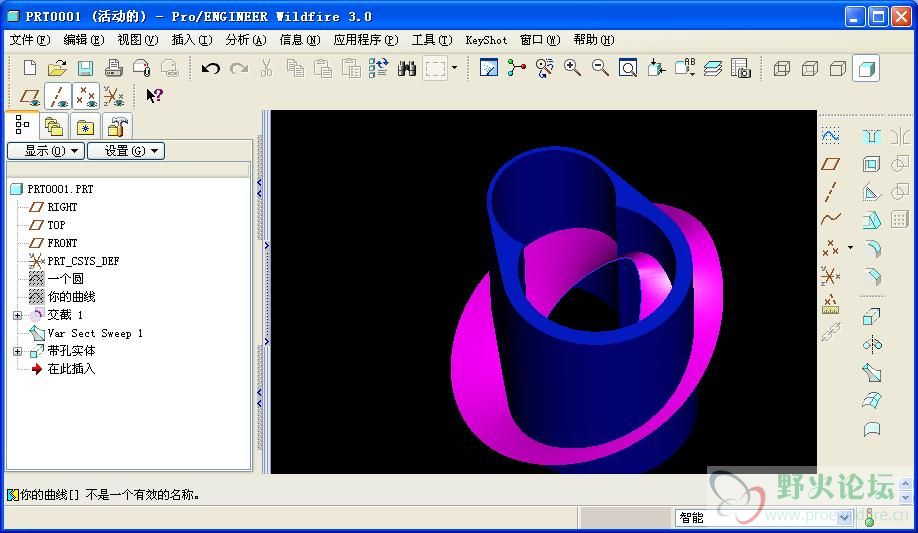Select the Datum Axis tool in right toolbar
This screenshot has width=918, height=533.
coord(830,192)
